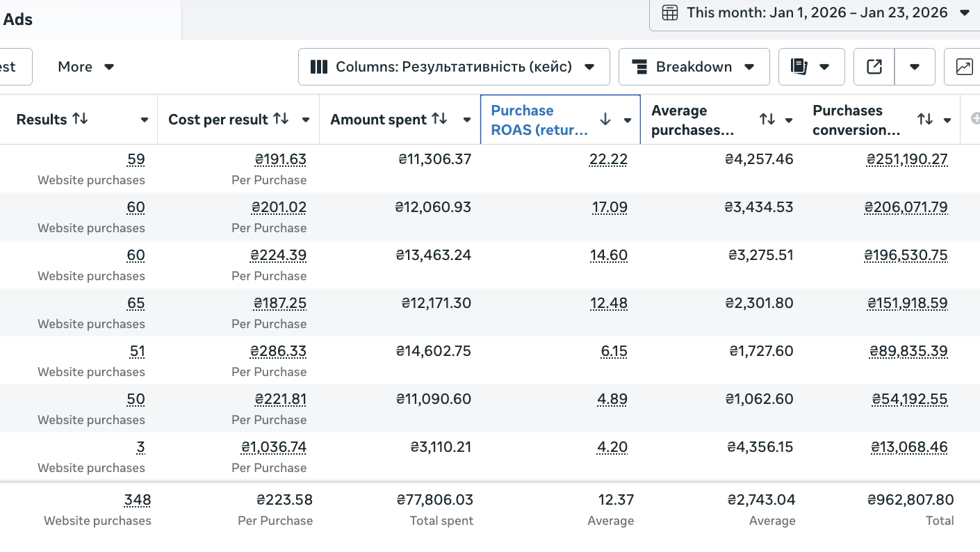
Task: Open the export icon button
Action: click(874, 67)
